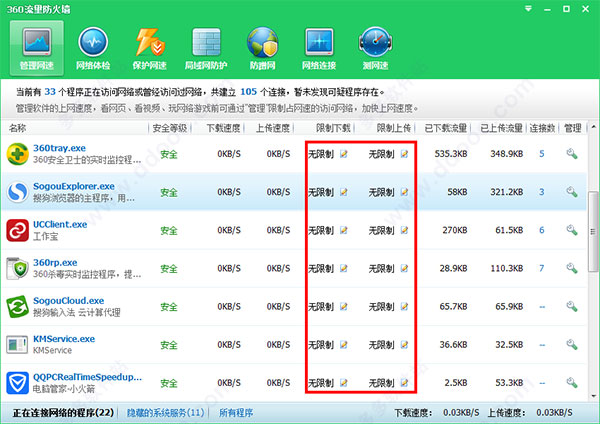Edit upload limit for QQPCRealTimeSpeedup
Viewport: 600px width, 424px height.
(404, 383)
